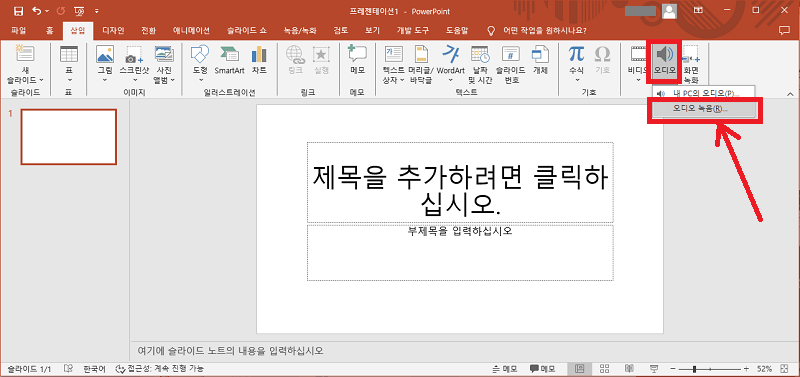Open Customize Quick Access Toolbar dropdown

pos(97,11)
